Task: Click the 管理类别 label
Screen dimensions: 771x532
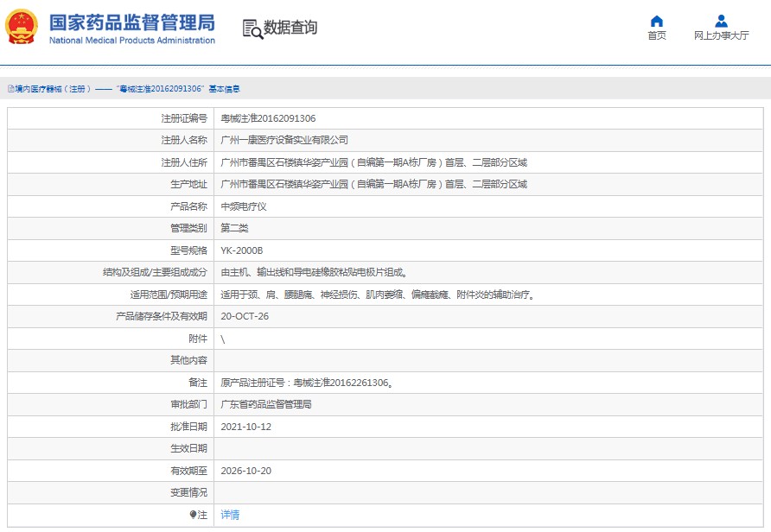Action: 188,228
